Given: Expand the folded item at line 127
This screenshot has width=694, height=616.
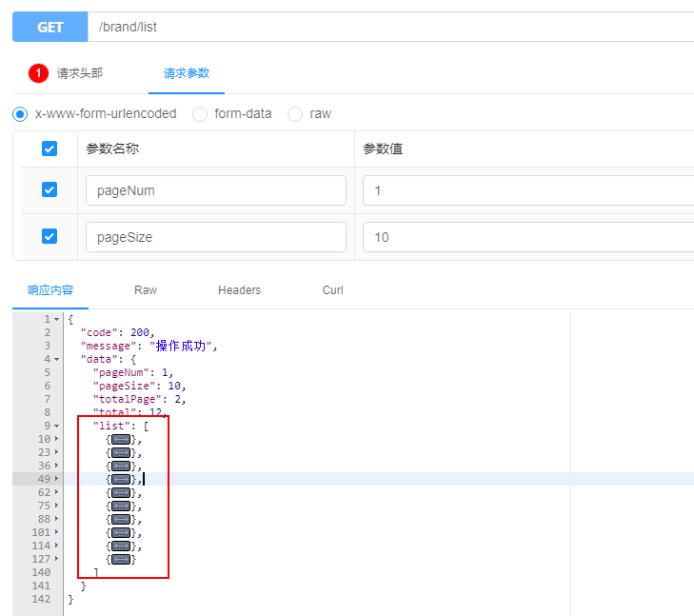Looking at the screenshot, I should pos(57,559).
